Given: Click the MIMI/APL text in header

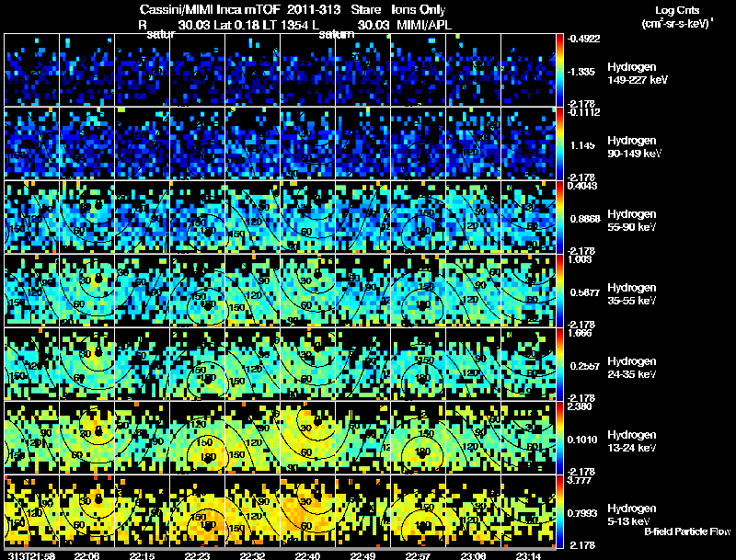Looking at the screenshot, I should click(424, 25).
